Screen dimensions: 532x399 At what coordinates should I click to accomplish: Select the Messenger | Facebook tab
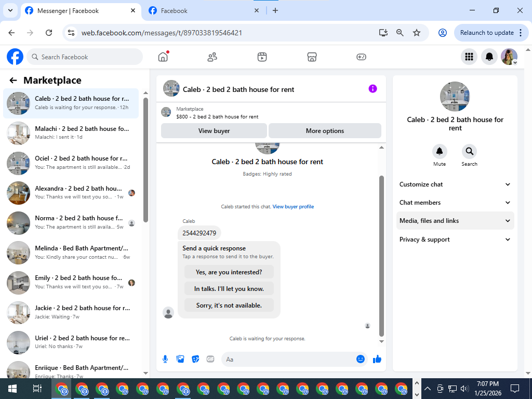click(x=81, y=11)
